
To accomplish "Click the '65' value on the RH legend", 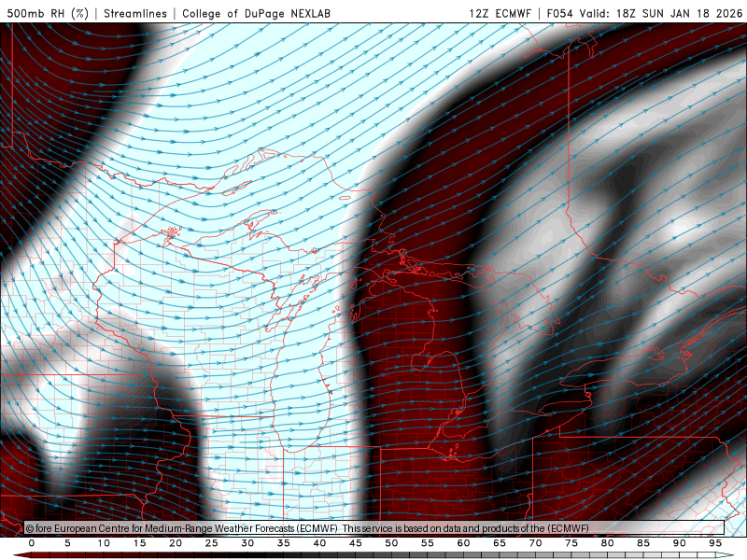I will 500,543.
